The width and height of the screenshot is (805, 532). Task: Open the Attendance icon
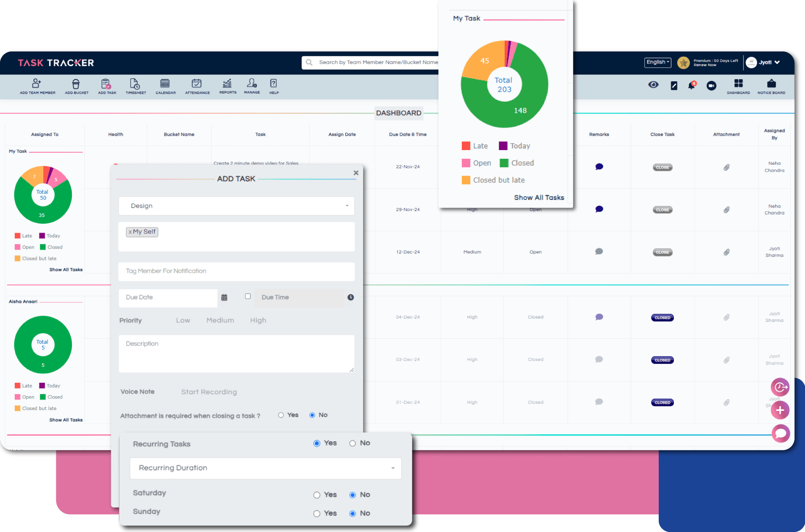(x=197, y=84)
